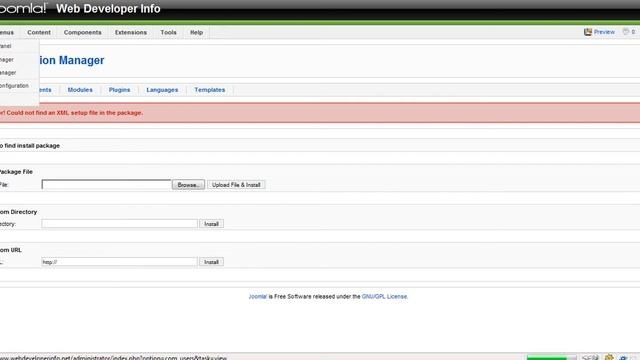Open the partially visible Menus menu

pos(7,32)
